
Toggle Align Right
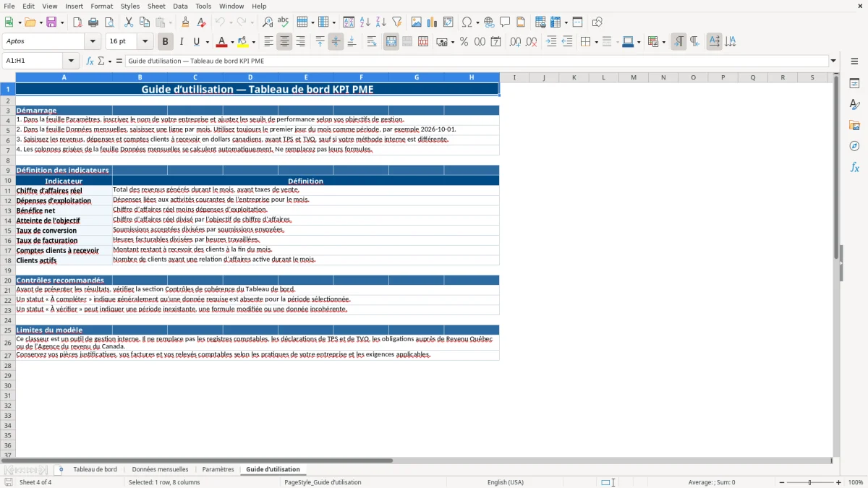(301, 42)
